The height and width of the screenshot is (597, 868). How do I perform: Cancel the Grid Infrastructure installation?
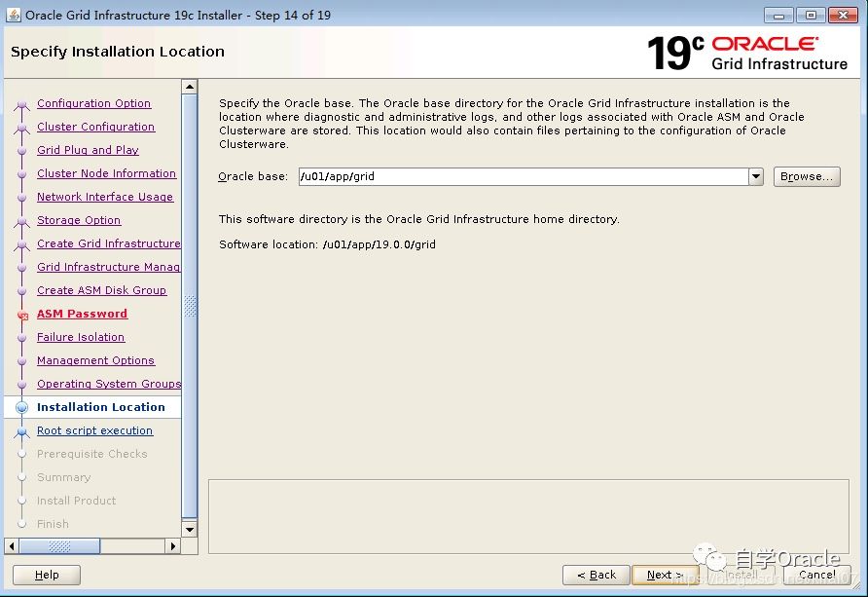click(817, 575)
